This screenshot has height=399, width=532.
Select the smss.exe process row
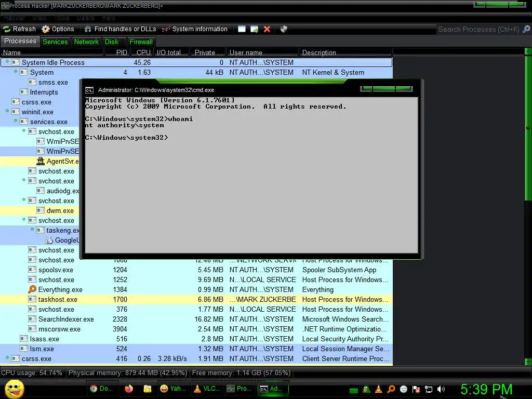(39, 83)
